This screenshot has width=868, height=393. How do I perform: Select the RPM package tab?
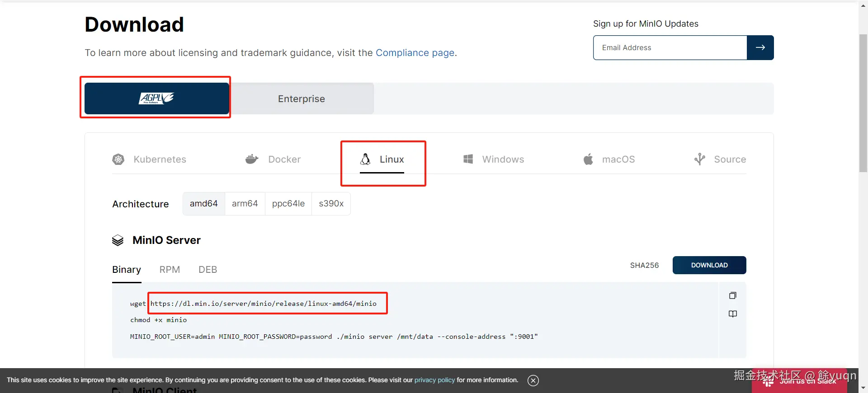tap(170, 270)
